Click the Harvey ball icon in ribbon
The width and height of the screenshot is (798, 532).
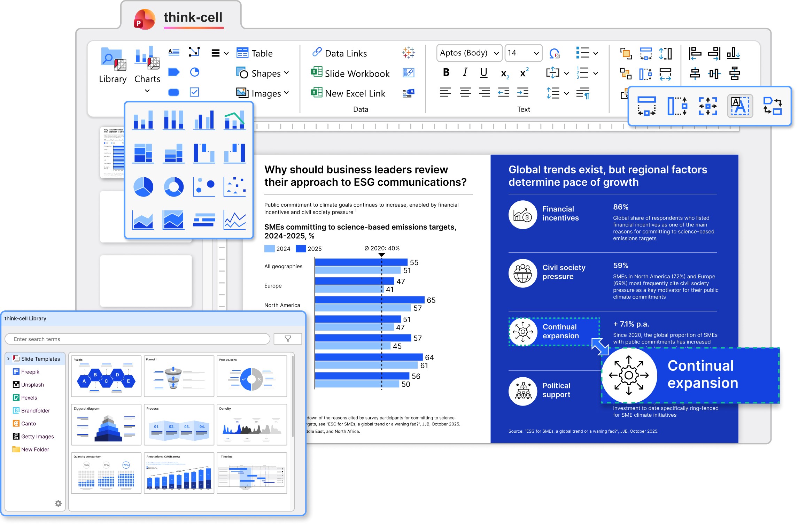coord(194,72)
